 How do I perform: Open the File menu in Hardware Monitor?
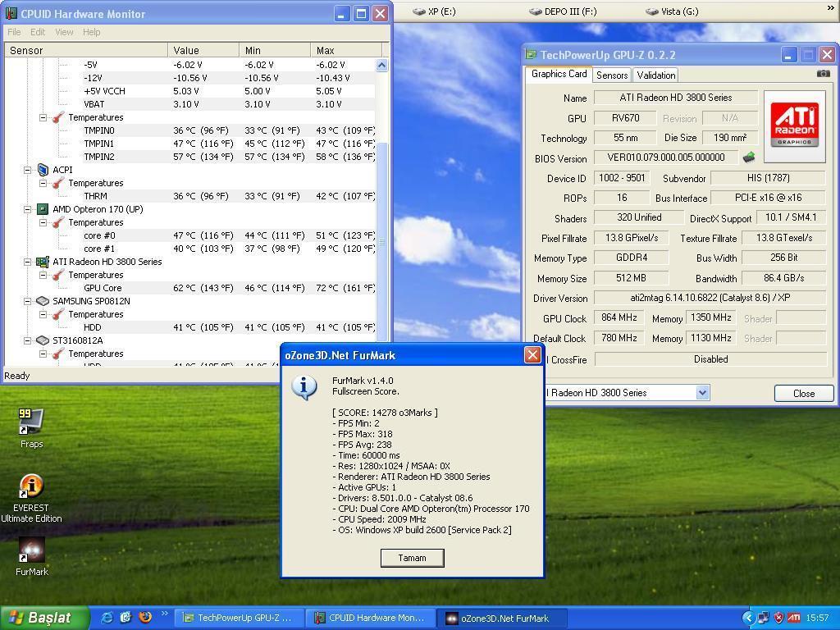(14, 32)
